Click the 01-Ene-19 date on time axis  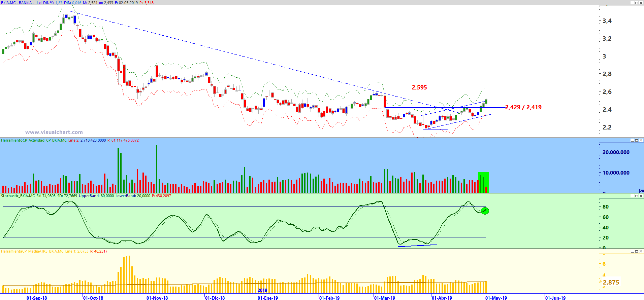[268, 298]
